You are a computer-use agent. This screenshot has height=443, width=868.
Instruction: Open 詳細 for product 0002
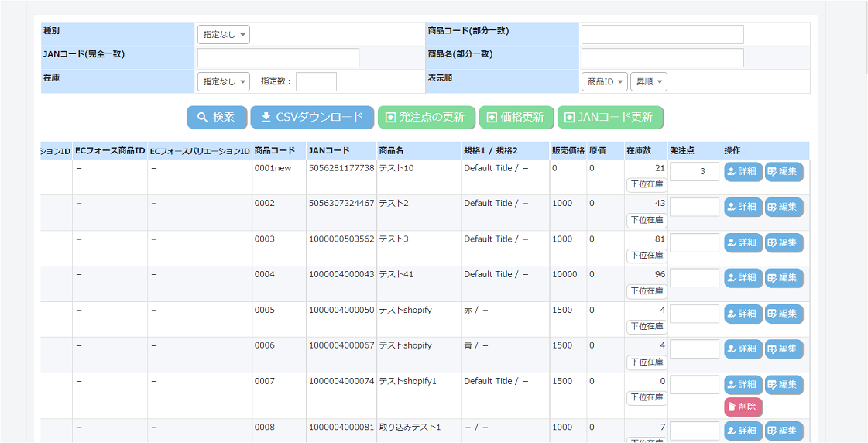click(x=743, y=207)
